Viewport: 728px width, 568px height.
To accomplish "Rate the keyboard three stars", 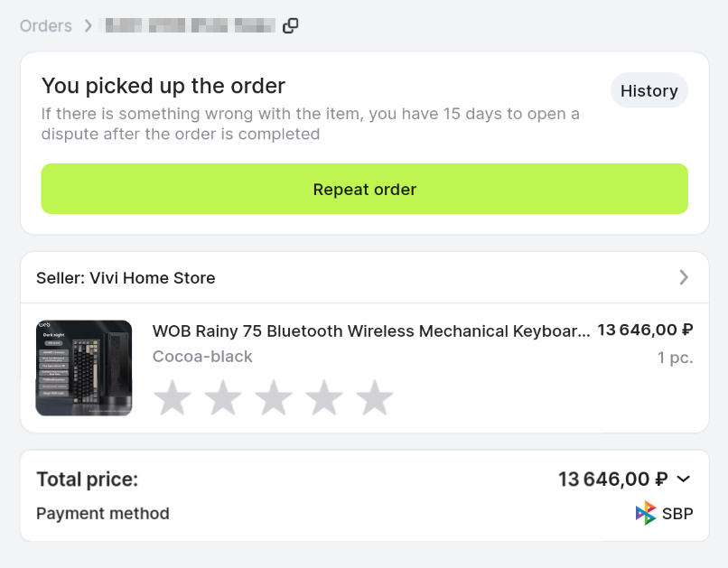I will point(274,398).
